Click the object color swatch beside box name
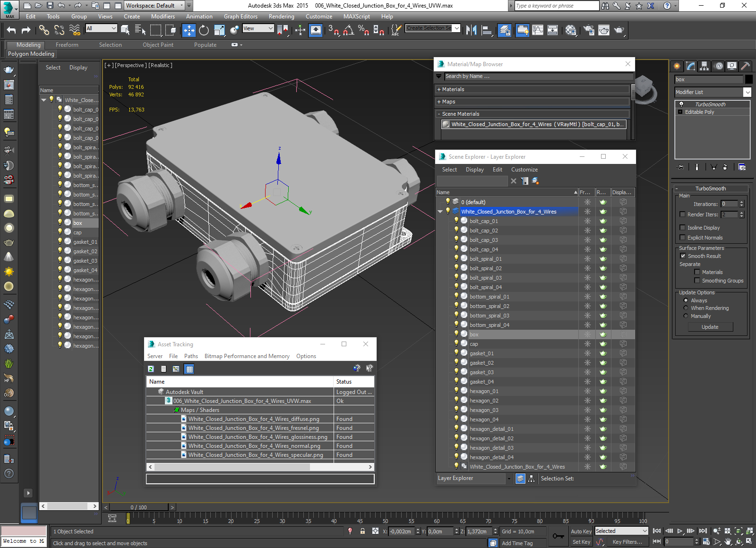Viewport: 756px width, 548px height. pos(748,79)
